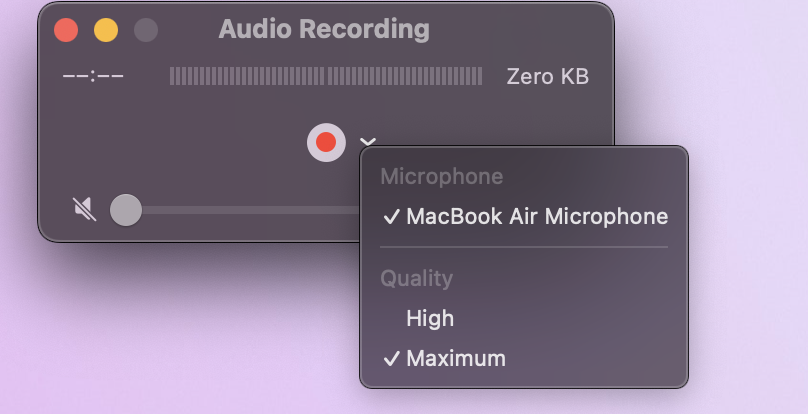Click the checkmark next to Maximum

(x=391, y=358)
